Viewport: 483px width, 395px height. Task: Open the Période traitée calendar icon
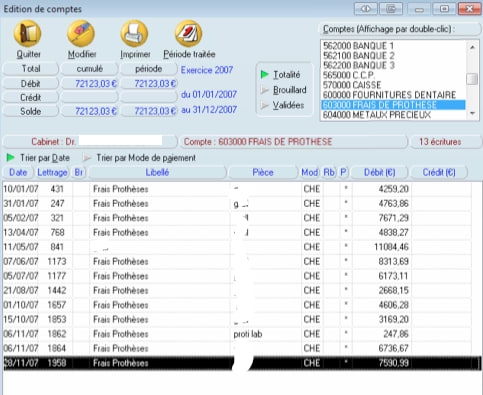pos(188,34)
